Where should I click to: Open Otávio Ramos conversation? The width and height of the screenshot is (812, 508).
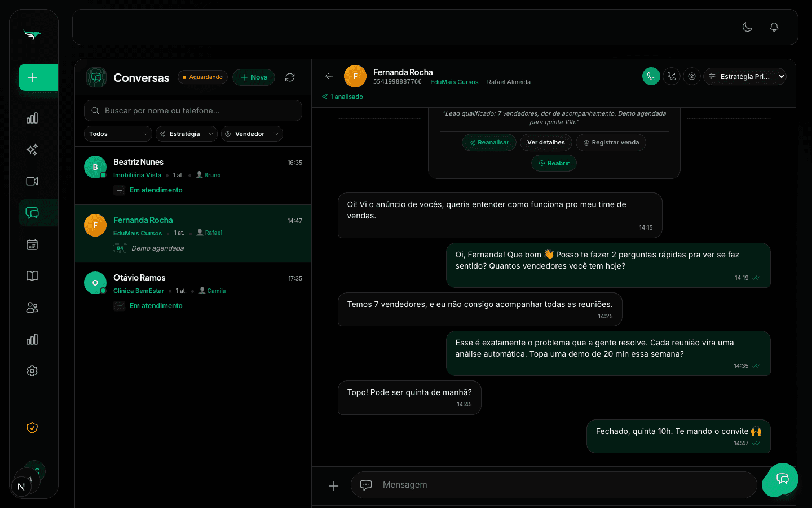click(x=193, y=291)
